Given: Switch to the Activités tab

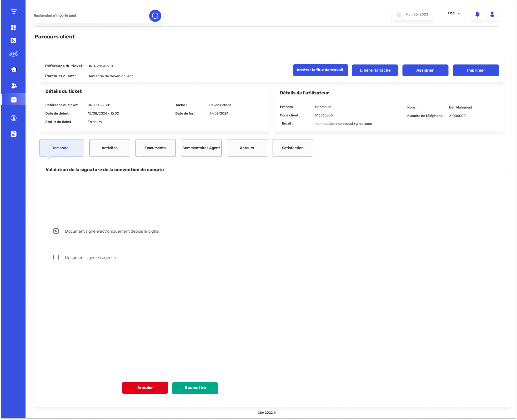Looking at the screenshot, I should [x=110, y=148].
